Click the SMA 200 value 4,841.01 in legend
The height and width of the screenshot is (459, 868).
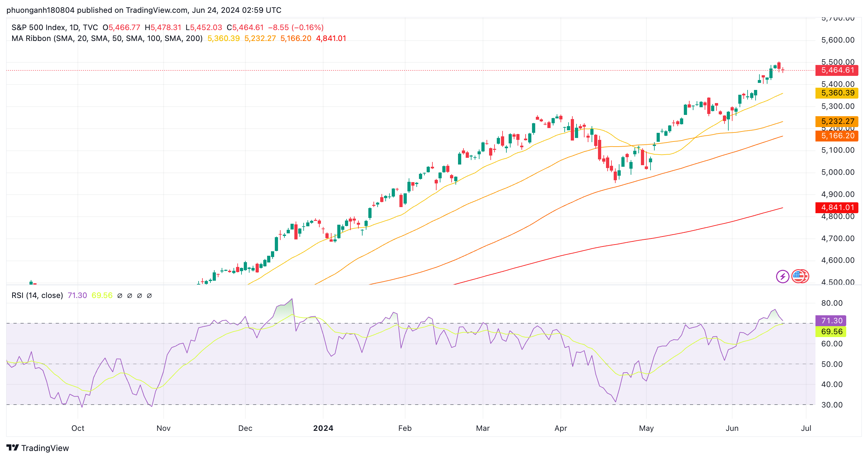tap(331, 38)
